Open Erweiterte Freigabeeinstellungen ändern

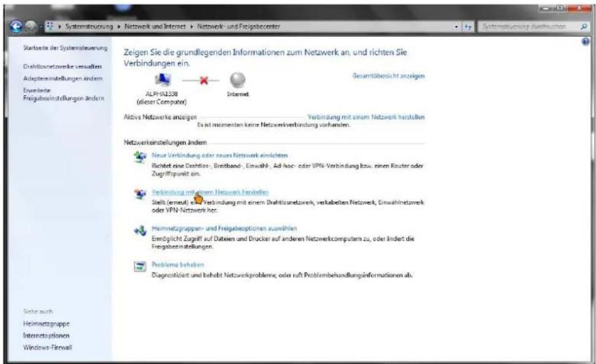point(63,94)
